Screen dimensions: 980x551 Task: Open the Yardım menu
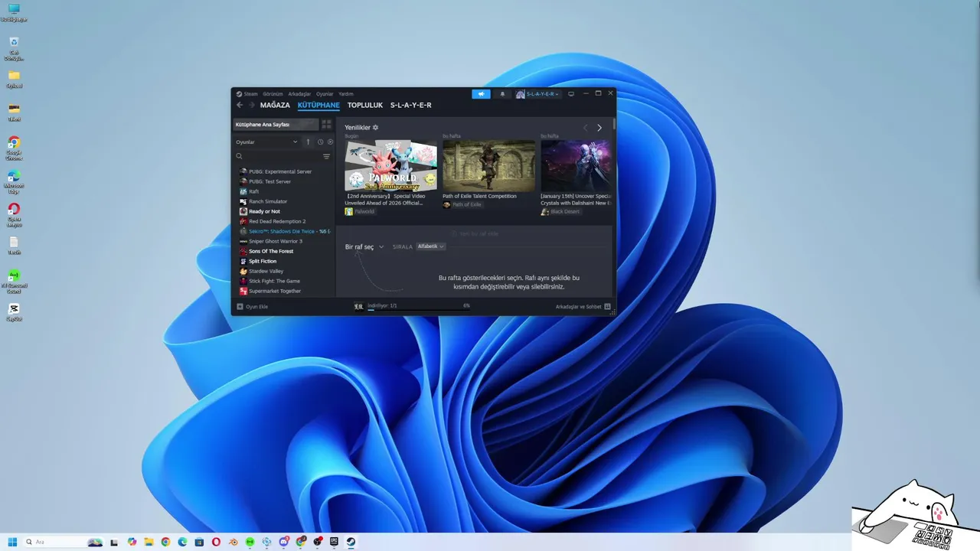coord(346,94)
